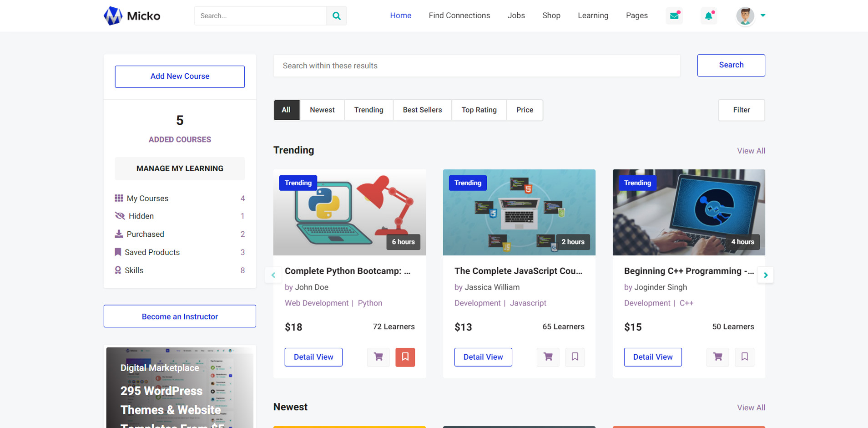Open the Hidden courses list
The height and width of the screenshot is (428, 868).
coord(141,216)
